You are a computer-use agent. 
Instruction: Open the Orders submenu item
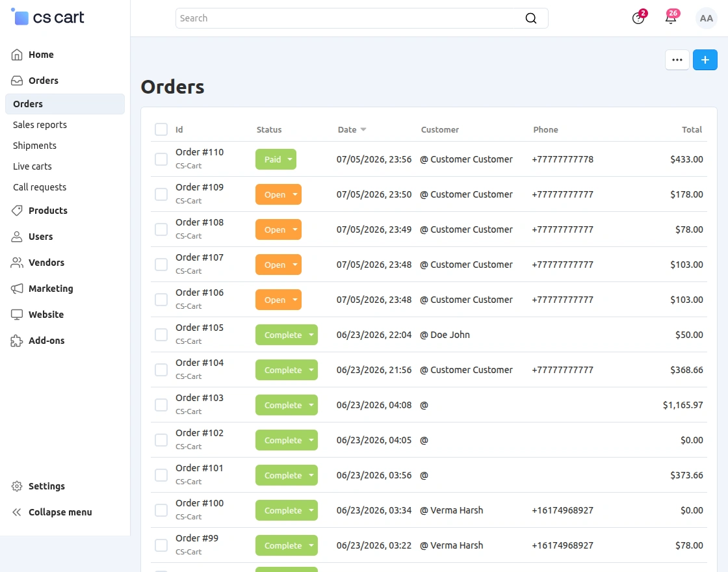click(65, 104)
